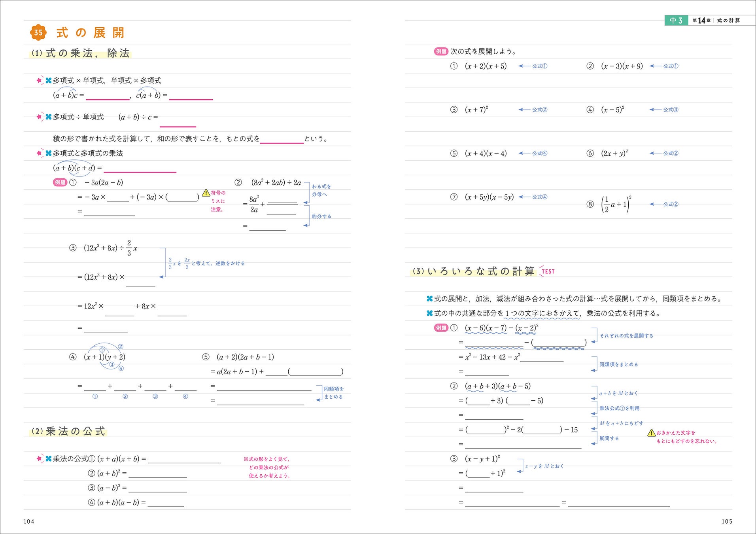Viewport: 756px width, 534px height.
Task: Click the 公式③ label beside (x−5)²
Action: [671, 110]
